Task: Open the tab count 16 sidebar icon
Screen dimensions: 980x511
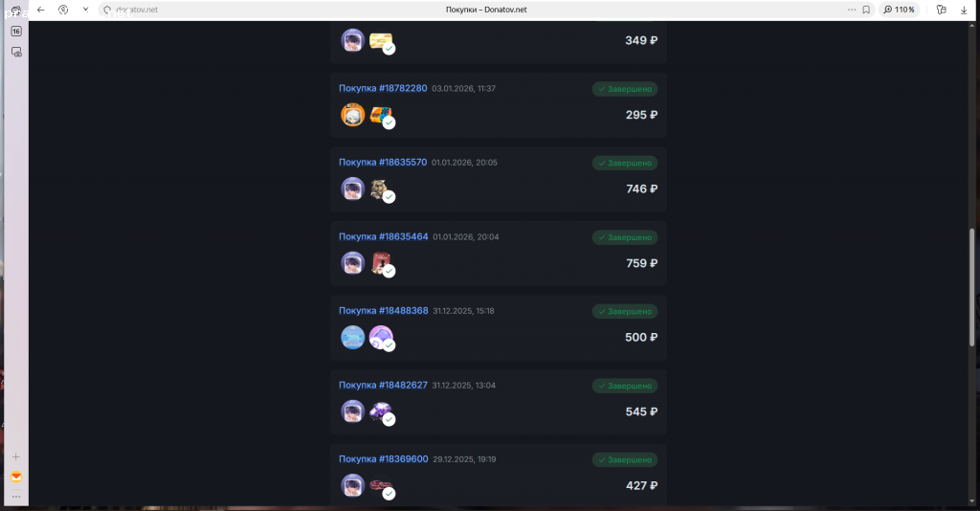Action: coord(16,32)
